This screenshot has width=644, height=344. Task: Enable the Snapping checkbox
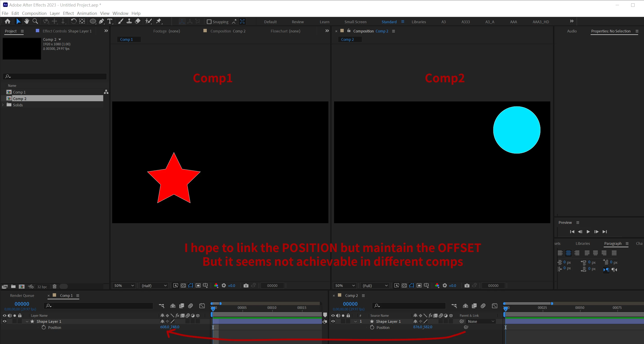coord(209,22)
